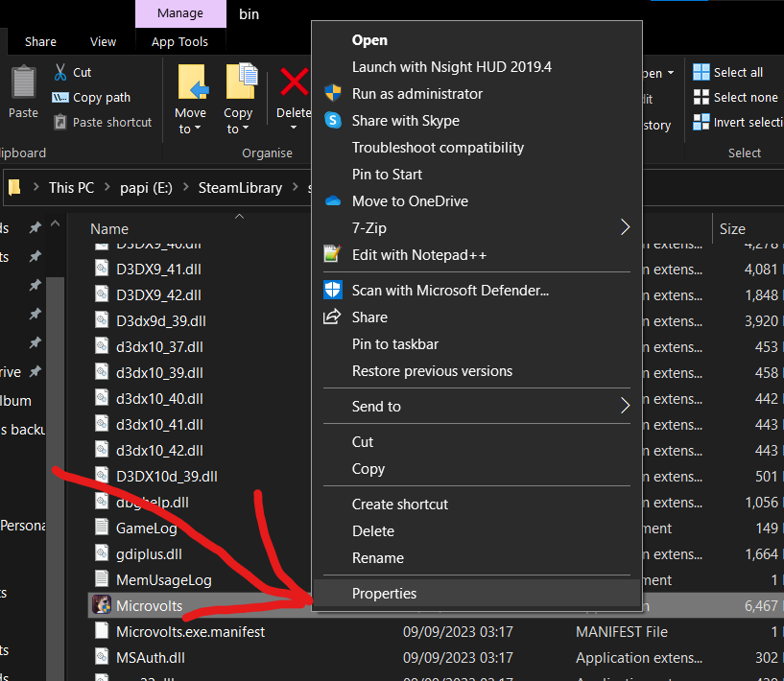Choose Pin to Start
The height and width of the screenshot is (681, 784).
coord(477,175)
